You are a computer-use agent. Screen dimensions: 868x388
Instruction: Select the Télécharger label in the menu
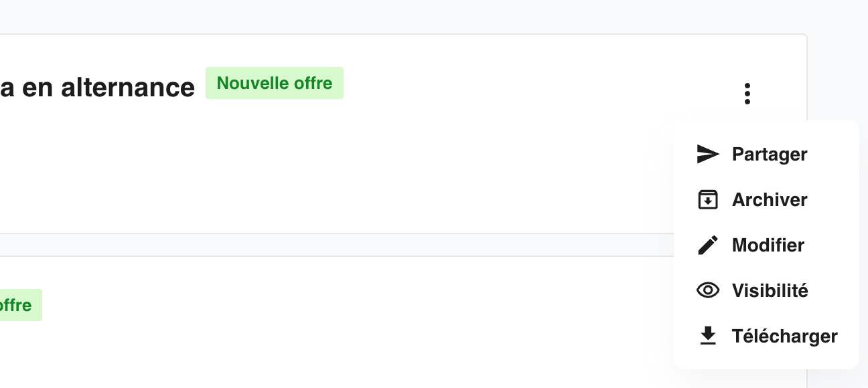pyautogui.click(x=785, y=336)
